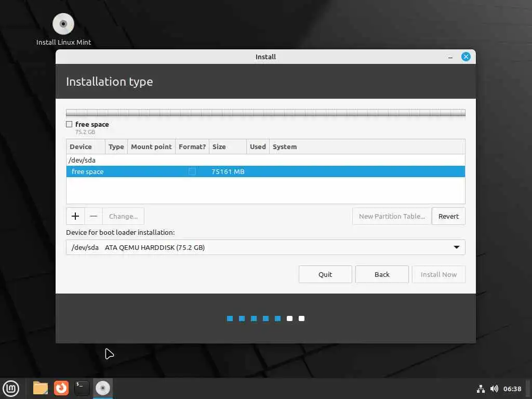Viewport: 532px width, 399px height.
Task: Click the Change... button
Action: (x=123, y=216)
